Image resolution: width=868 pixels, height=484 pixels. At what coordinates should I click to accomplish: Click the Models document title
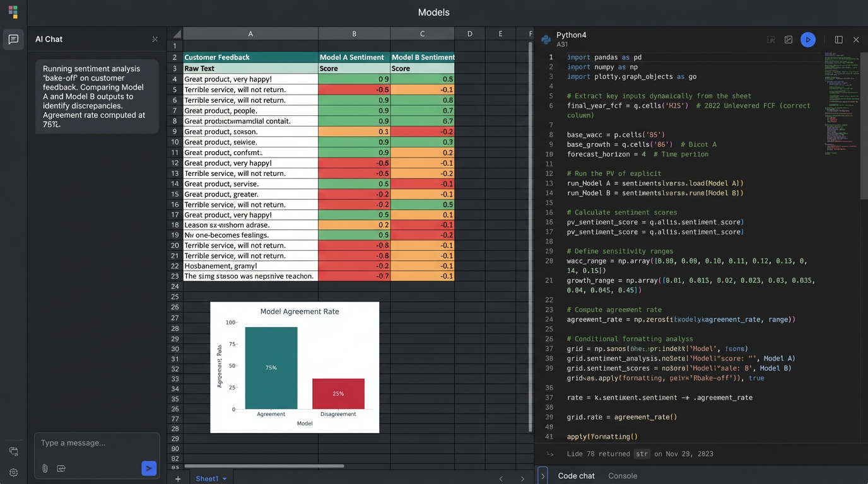[x=434, y=13]
